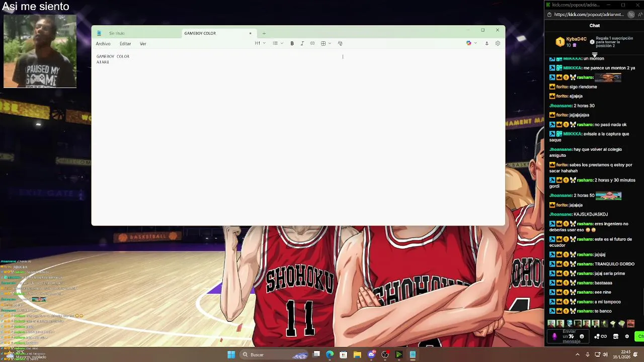Expand the Copilot dropdown arrow in Notepad
The height and width of the screenshot is (362, 644).
click(475, 43)
